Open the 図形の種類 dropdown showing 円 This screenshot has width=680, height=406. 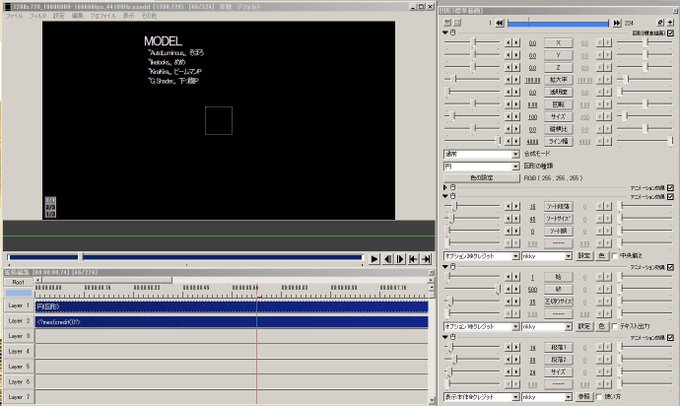pos(481,166)
